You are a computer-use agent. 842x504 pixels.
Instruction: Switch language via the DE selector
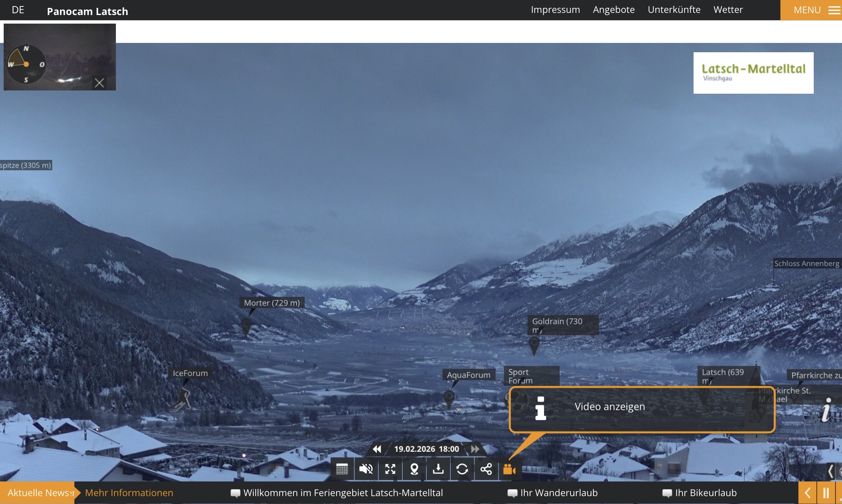click(18, 10)
